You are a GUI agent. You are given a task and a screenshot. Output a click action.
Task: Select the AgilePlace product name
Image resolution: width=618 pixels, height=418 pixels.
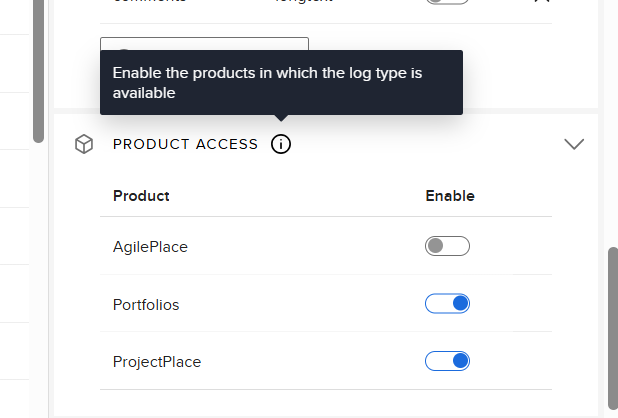150,247
